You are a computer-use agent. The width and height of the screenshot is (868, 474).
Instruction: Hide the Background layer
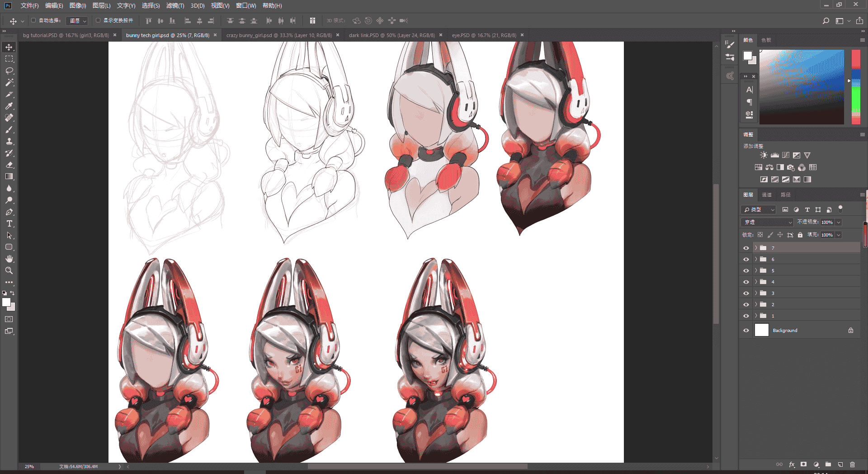pyautogui.click(x=746, y=330)
